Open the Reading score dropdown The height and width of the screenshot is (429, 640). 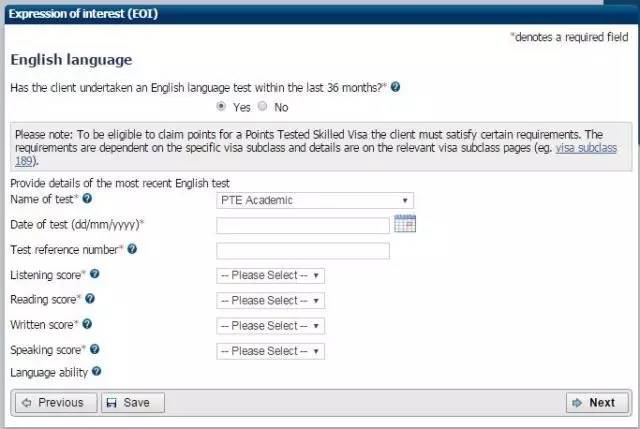tap(271, 301)
